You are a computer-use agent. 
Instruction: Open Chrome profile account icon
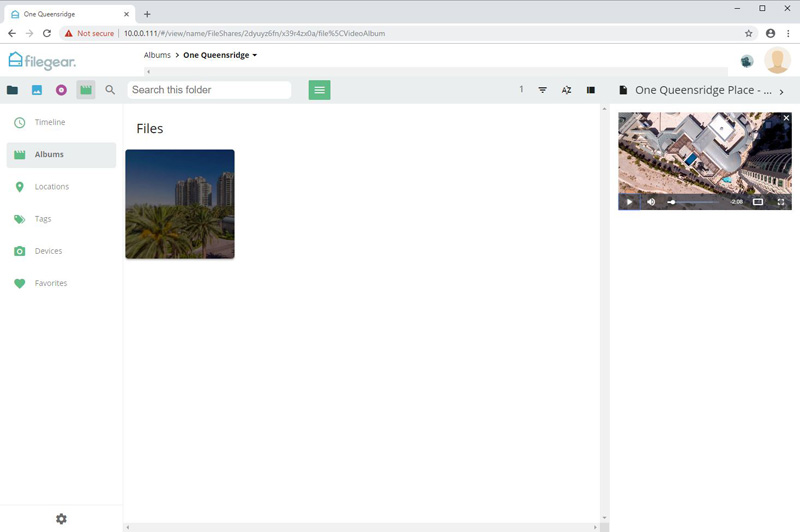click(x=770, y=33)
